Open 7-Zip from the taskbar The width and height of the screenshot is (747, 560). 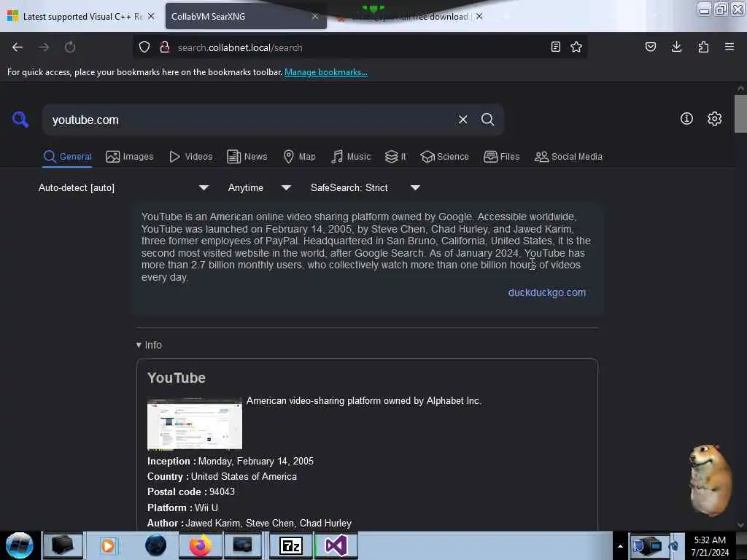point(291,545)
